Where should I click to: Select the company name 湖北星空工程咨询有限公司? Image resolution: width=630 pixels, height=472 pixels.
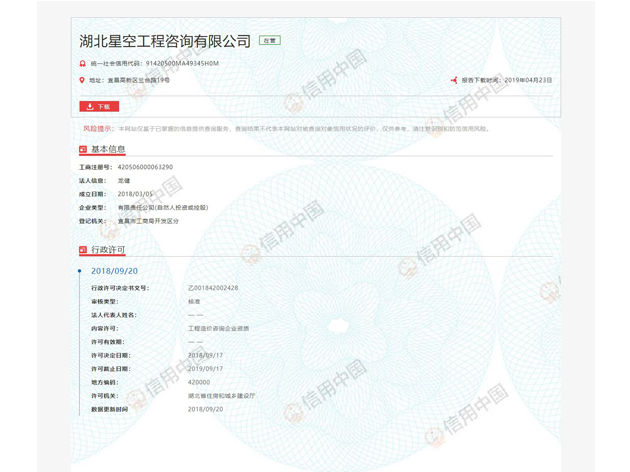pos(165,41)
